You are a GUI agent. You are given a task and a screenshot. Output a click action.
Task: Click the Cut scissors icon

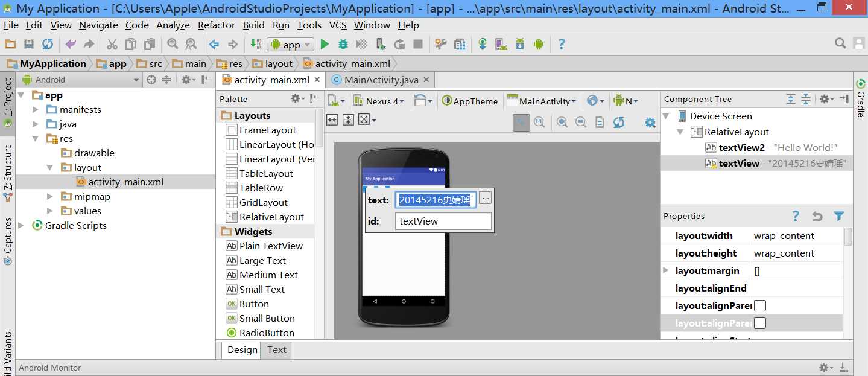tap(112, 44)
